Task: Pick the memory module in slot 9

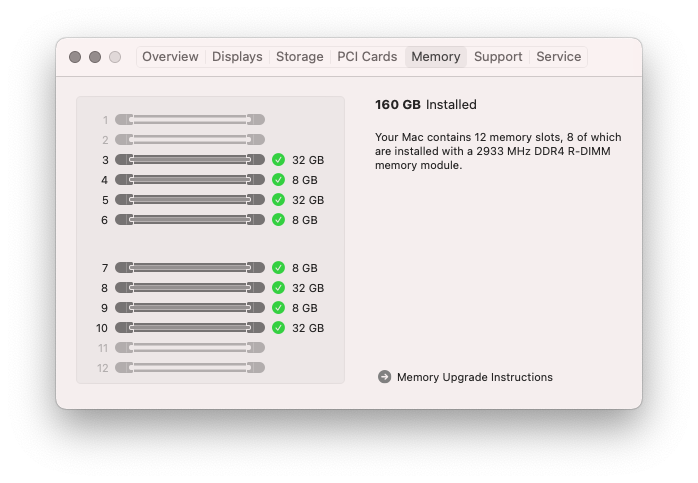Action: [x=190, y=308]
